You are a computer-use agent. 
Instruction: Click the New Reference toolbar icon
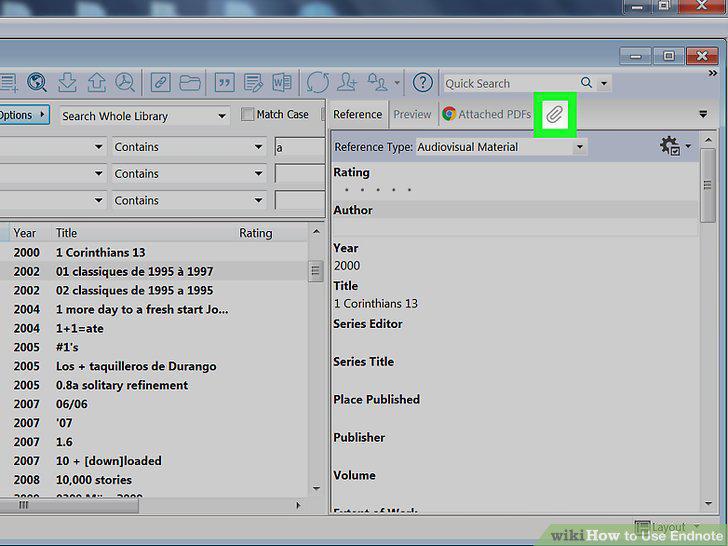point(8,83)
